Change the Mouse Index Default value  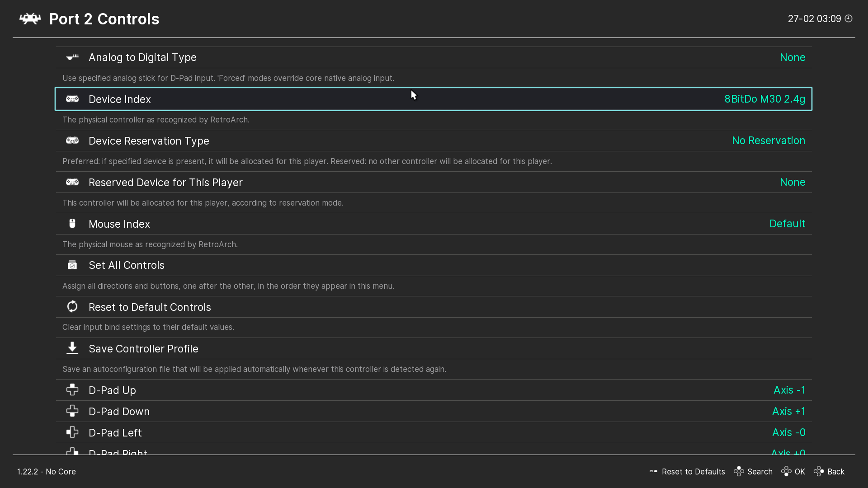pyautogui.click(x=787, y=224)
